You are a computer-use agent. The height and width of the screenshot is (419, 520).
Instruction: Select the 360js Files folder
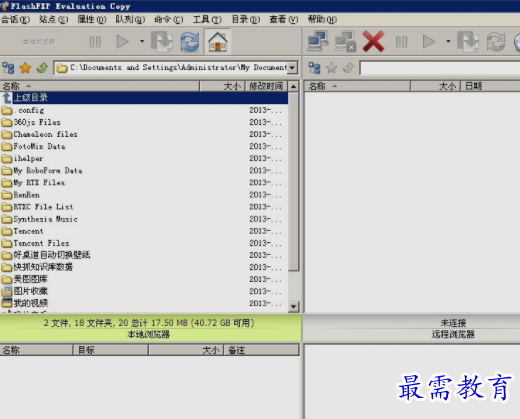coord(144,122)
